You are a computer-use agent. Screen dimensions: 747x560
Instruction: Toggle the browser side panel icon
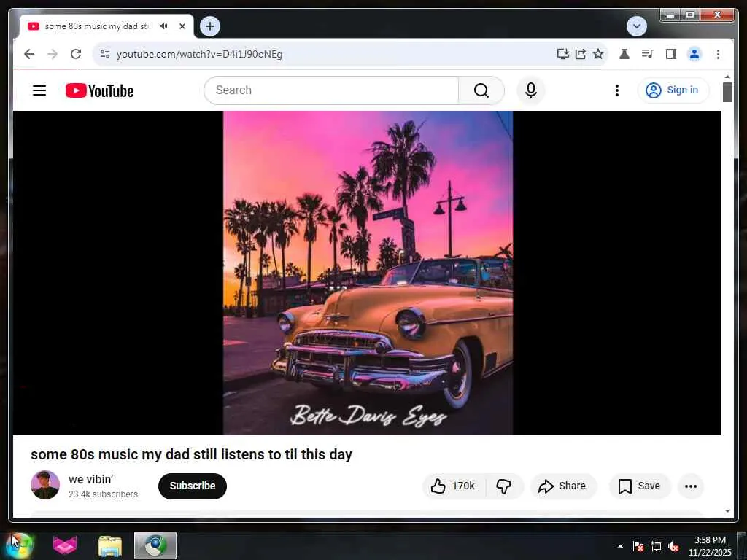[x=671, y=54]
